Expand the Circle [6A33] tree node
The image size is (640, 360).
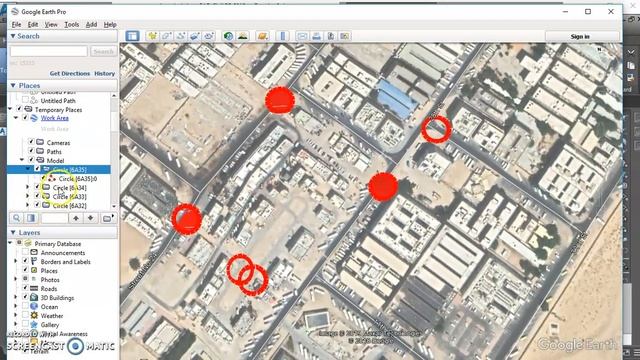click(28, 196)
